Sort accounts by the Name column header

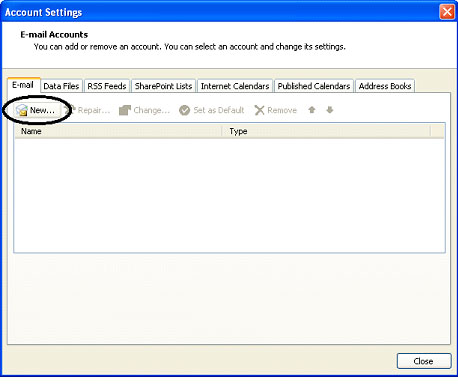point(118,131)
